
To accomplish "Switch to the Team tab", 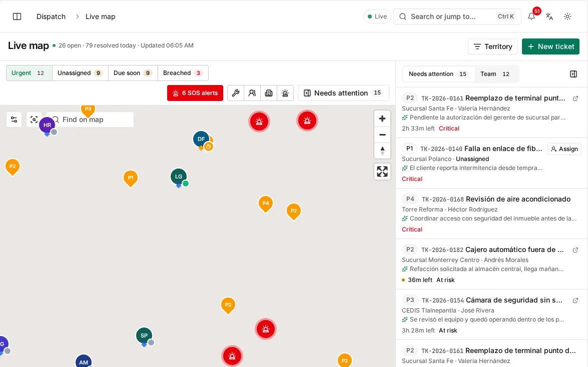I will click(x=495, y=74).
